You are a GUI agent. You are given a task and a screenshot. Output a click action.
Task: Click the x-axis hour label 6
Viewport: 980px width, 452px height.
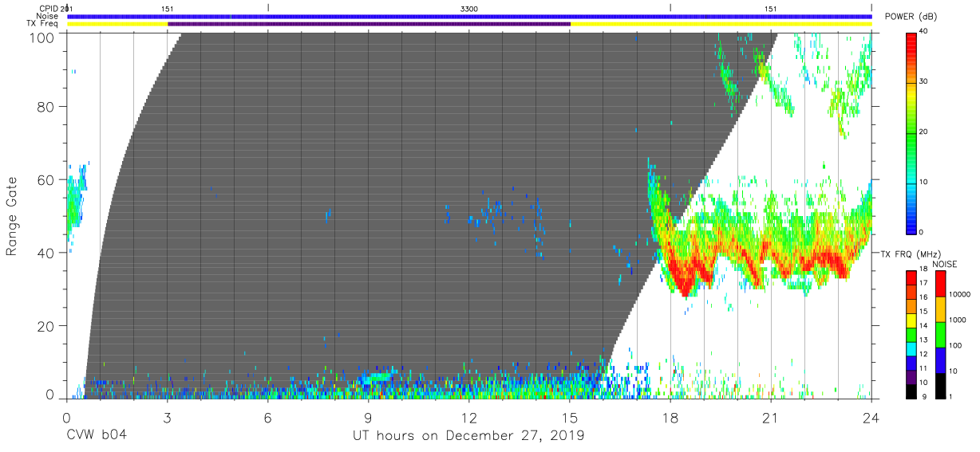268,417
